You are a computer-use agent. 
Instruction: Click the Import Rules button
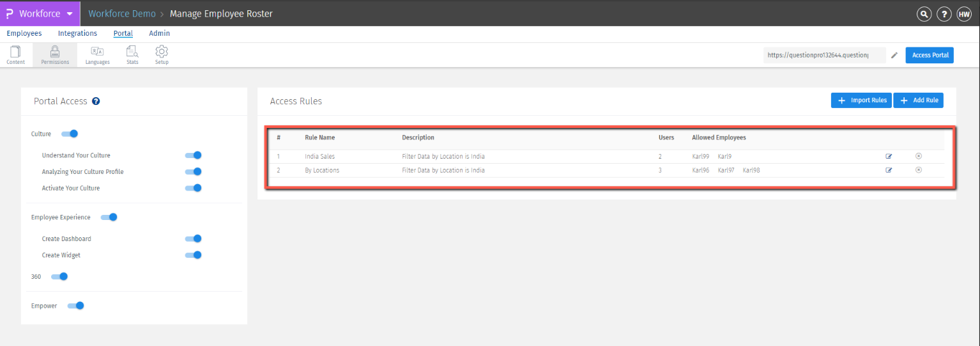(x=861, y=100)
